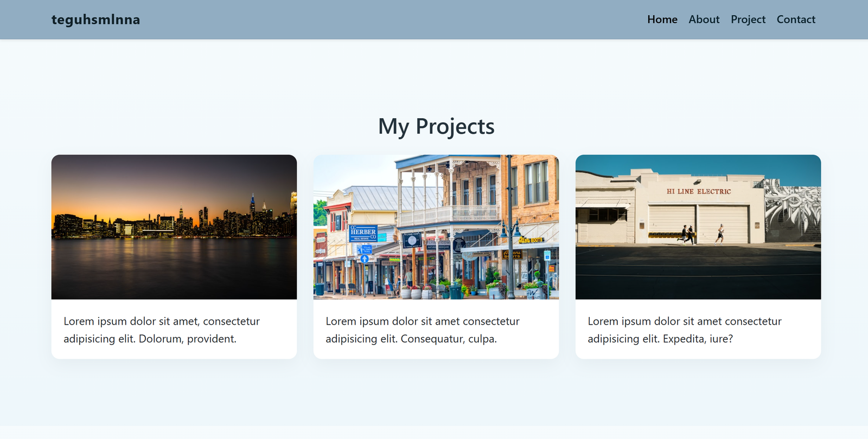Select the card text ending 'Consequatur, culpa.'
The width and height of the screenshot is (868, 439).
pyautogui.click(x=422, y=330)
